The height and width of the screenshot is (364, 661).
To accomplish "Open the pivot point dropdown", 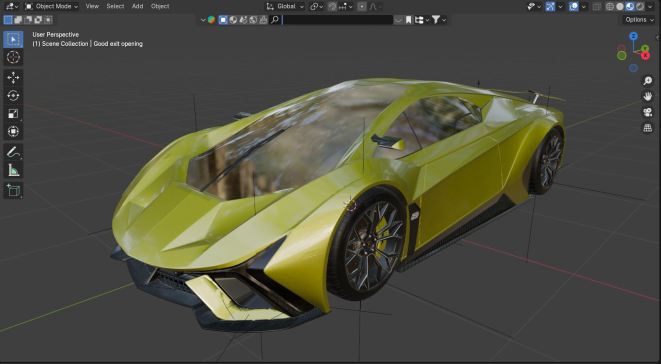I will click(317, 6).
